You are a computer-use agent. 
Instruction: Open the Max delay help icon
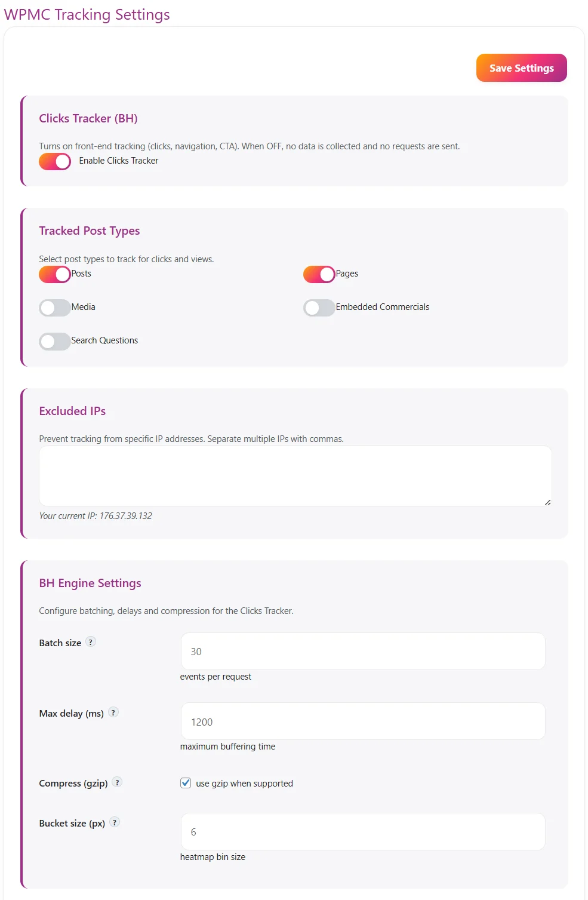(113, 712)
